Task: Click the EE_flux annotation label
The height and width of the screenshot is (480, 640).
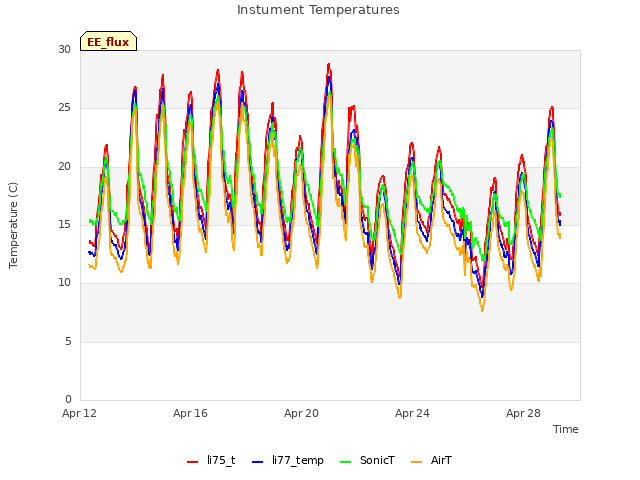Action: tap(108, 41)
